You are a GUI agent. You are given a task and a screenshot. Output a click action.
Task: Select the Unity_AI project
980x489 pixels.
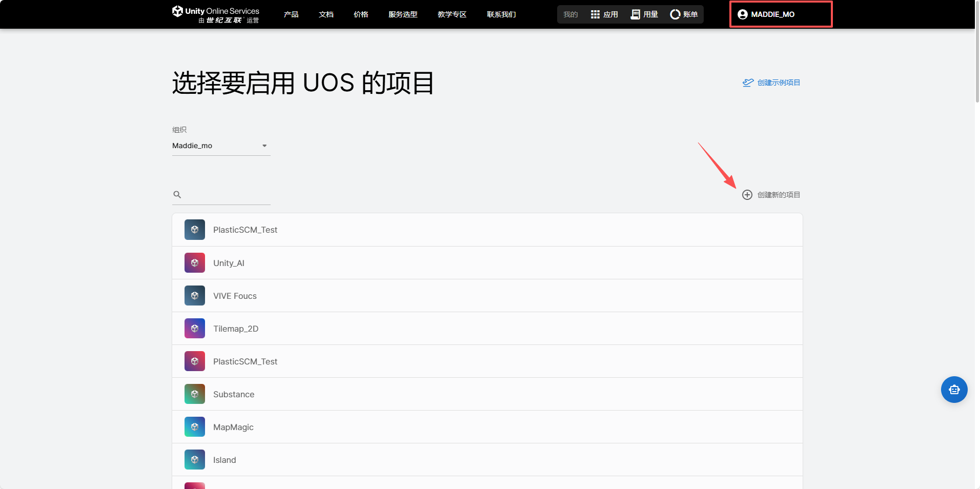click(487, 262)
